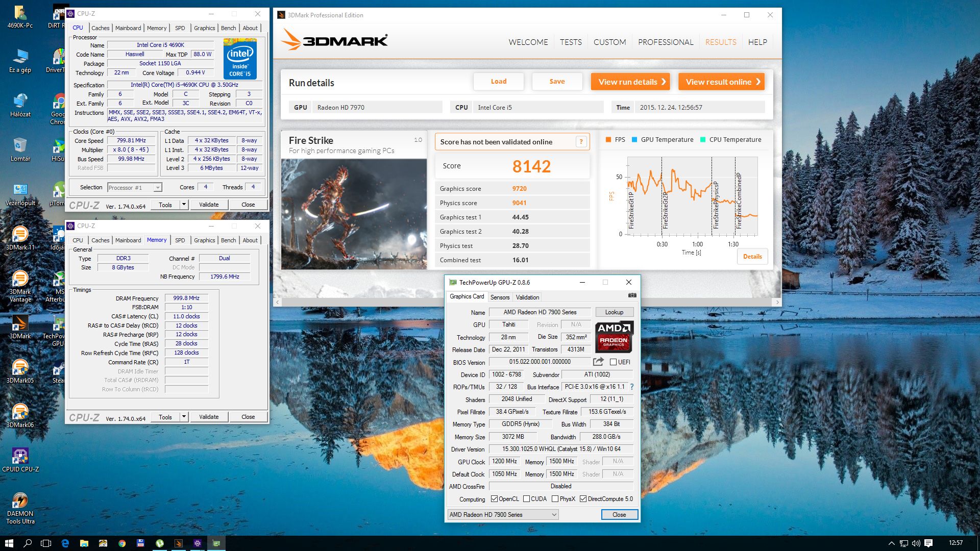Click the bus interface question mark icon
This screenshot has width=980, height=551.
(x=632, y=387)
